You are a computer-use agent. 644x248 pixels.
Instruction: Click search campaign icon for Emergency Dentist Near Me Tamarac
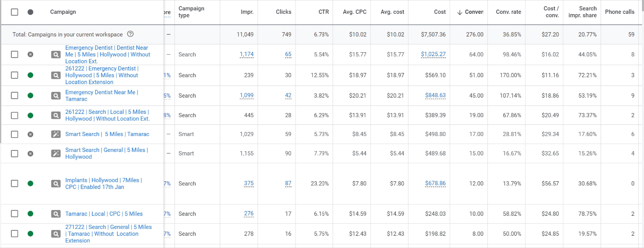(x=56, y=96)
